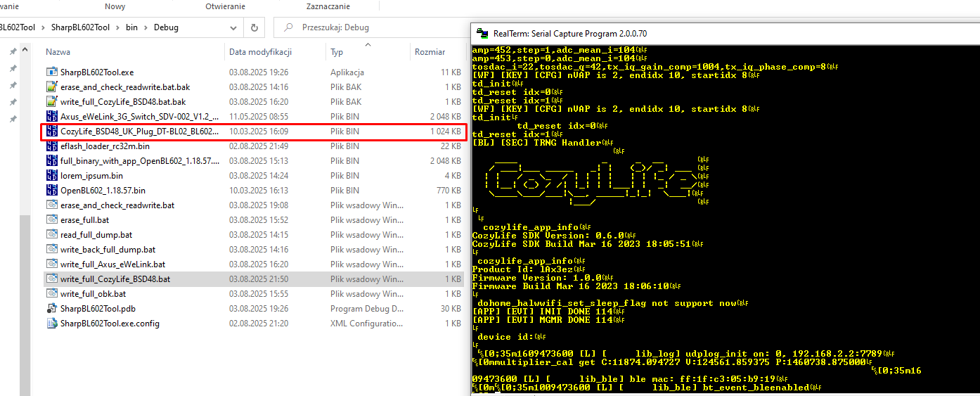Image resolution: width=980 pixels, height=396 pixels.
Task: Click the refresh button in the address bar
Action: point(254,27)
